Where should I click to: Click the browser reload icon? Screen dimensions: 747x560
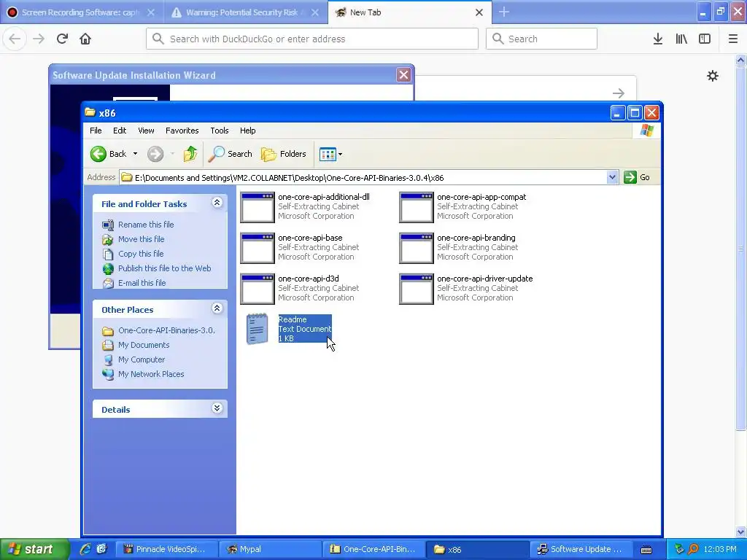click(62, 39)
